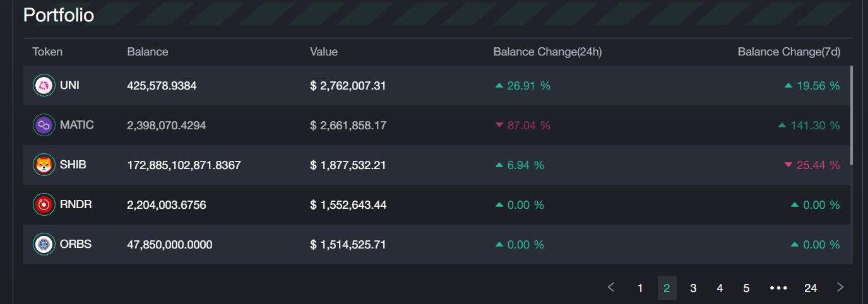
Task: Select the MATIC token name
Action: 77,125
